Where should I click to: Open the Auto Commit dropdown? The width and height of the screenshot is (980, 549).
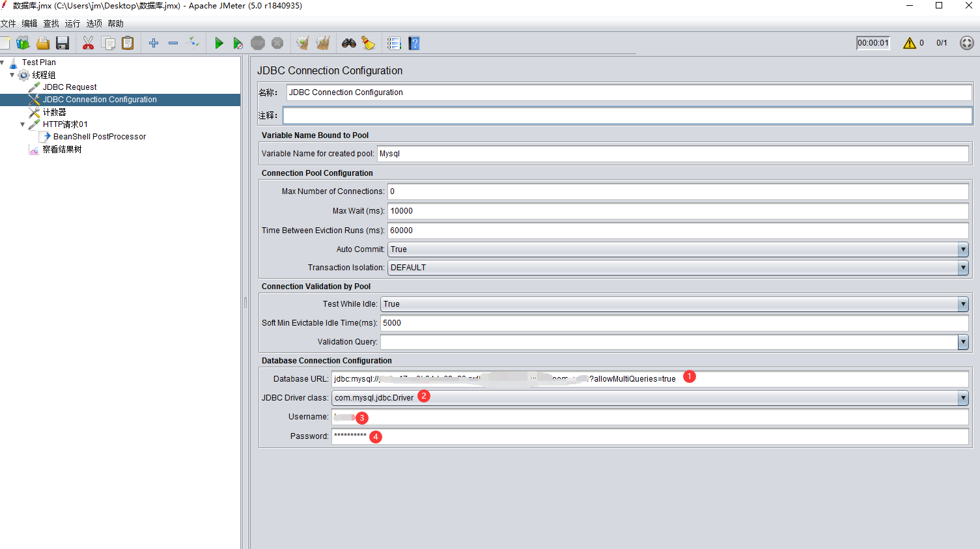tap(963, 249)
